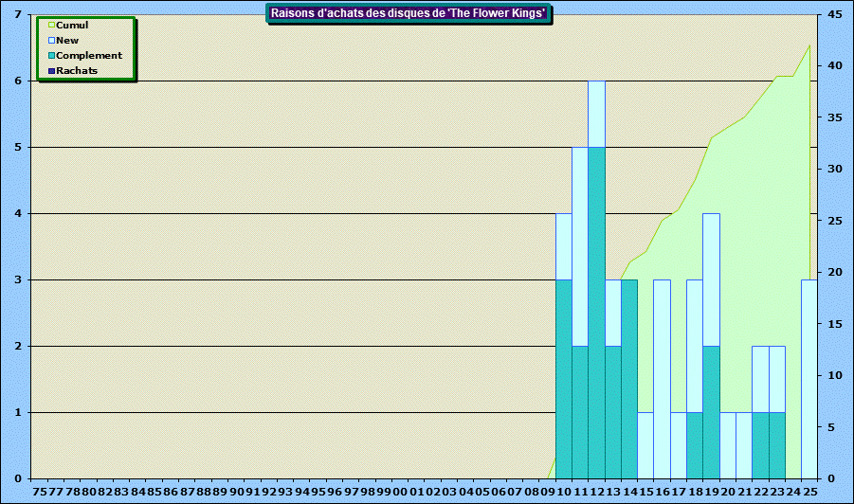Click the Rachats legend color swatch
This screenshot has width=854, height=504.
[51, 71]
